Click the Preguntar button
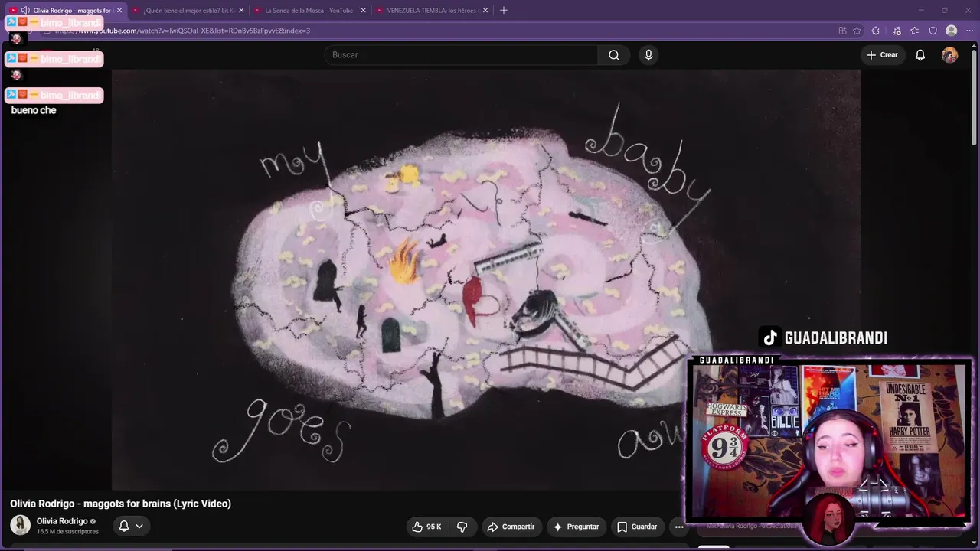 pos(577,527)
